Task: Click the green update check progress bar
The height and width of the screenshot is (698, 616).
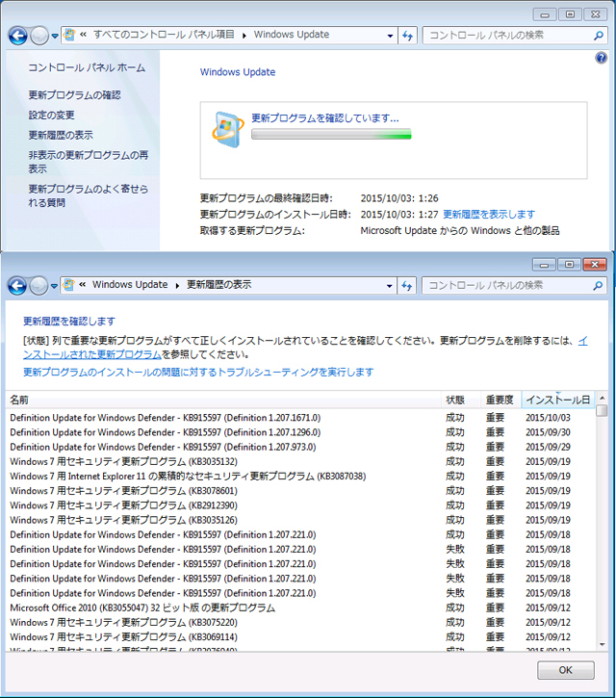Action: pyautogui.click(x=330, y=135)
